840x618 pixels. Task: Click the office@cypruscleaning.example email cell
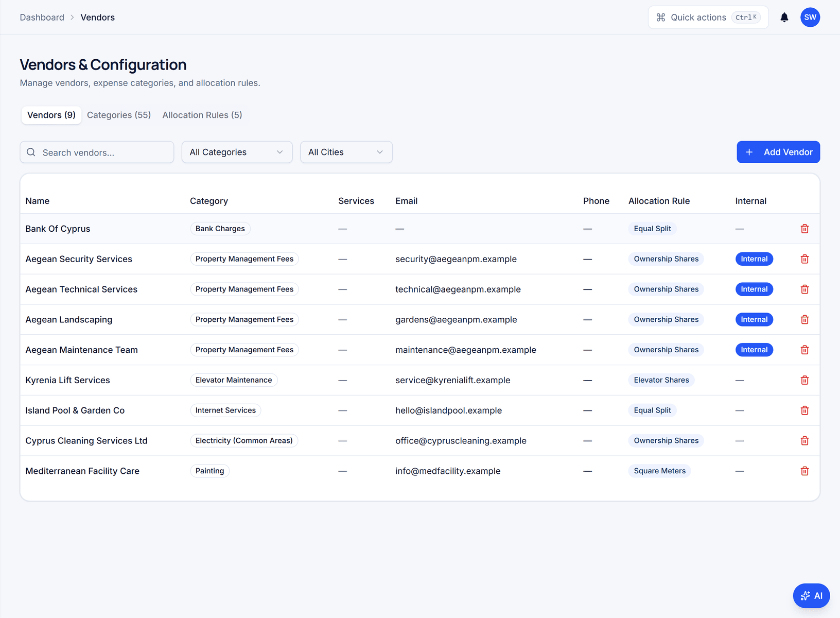tap(461, 441)
